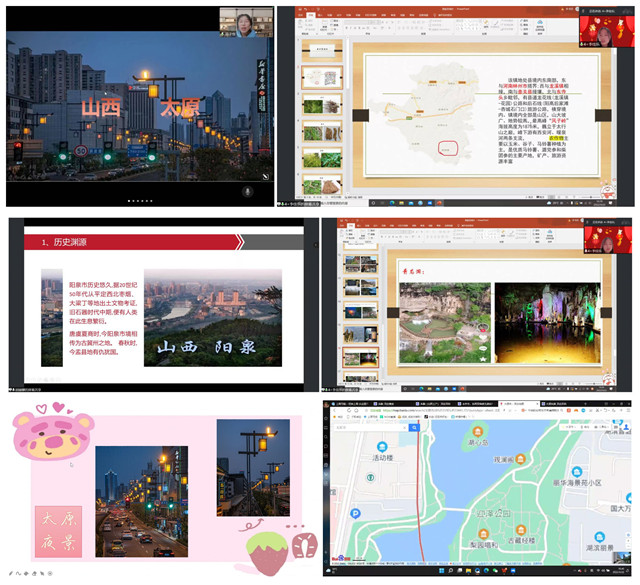
Task: Click the 山西 阳泉 city photo
Action: pos(213,317)
